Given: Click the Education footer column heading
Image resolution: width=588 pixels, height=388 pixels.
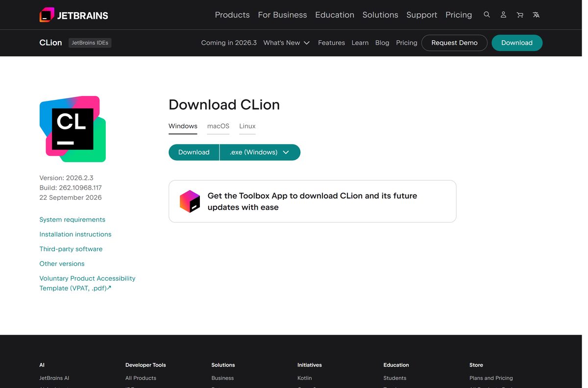Looking at the screenshot, I should (396, 365).
